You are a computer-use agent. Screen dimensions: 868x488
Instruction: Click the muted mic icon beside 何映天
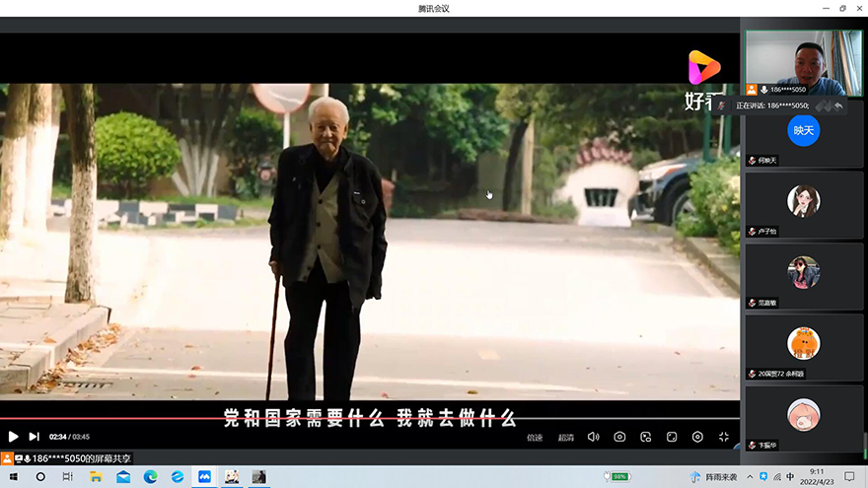click(753, 161)
